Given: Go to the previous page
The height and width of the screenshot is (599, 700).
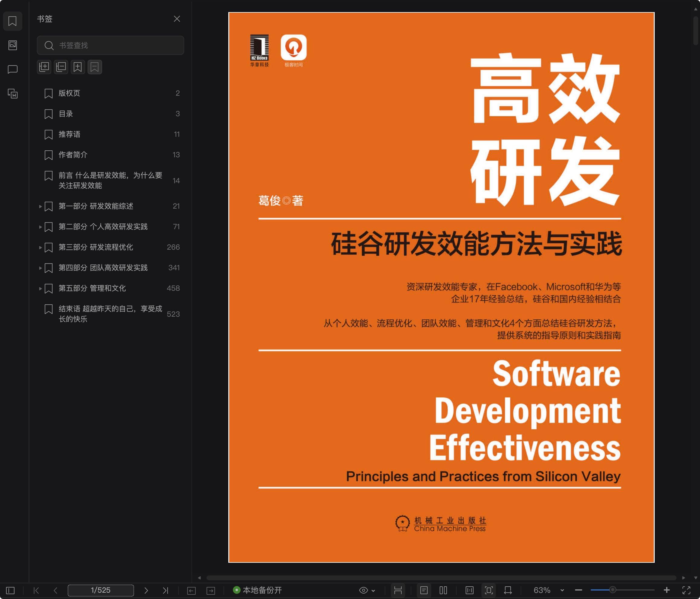Looking at the screenshot, I should (x=56, y=590).
